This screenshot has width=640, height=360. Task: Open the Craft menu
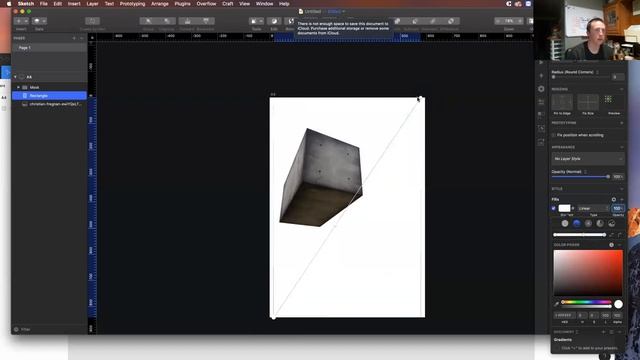228,4
